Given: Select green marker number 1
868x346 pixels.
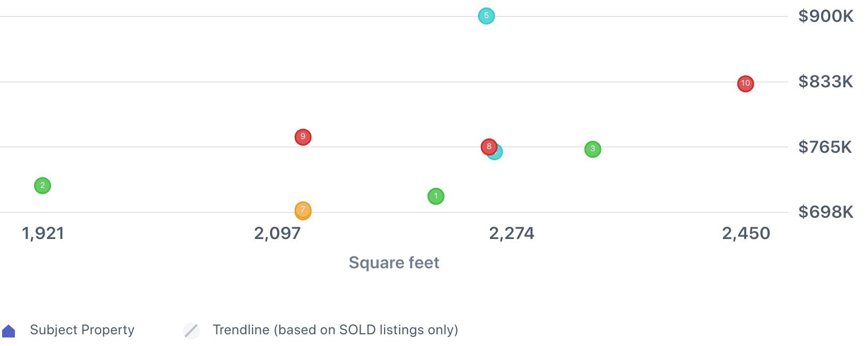Looking at the screenshot, I should coord(436,196).
